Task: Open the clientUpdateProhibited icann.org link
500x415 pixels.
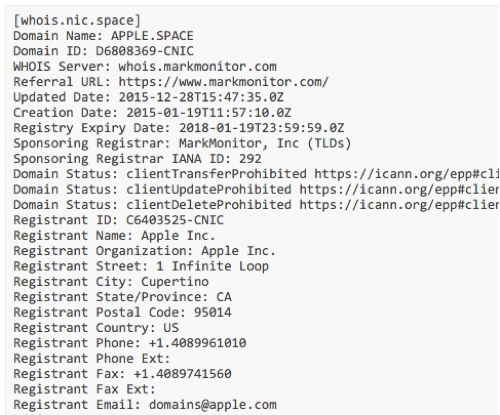Action: tap(399, 189)
